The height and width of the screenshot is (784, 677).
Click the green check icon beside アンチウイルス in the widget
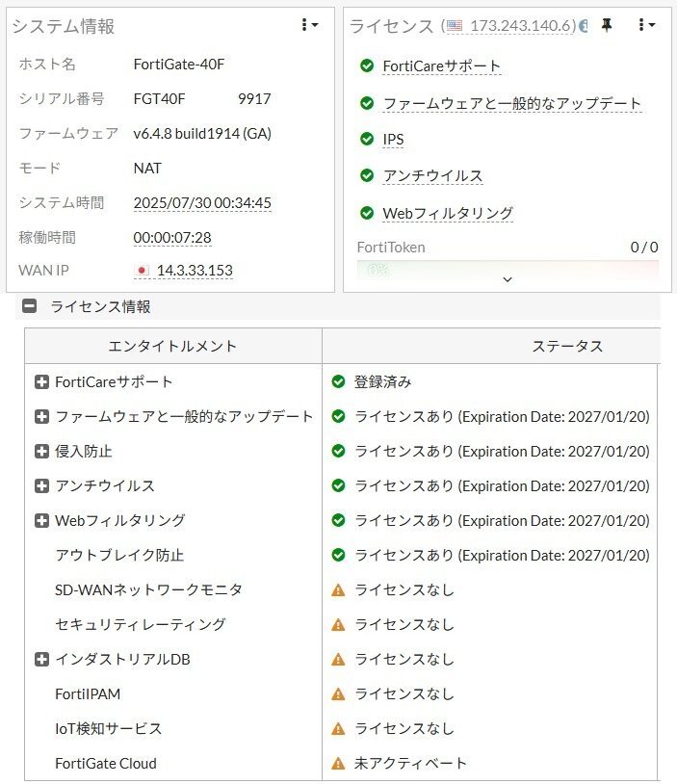367,175
